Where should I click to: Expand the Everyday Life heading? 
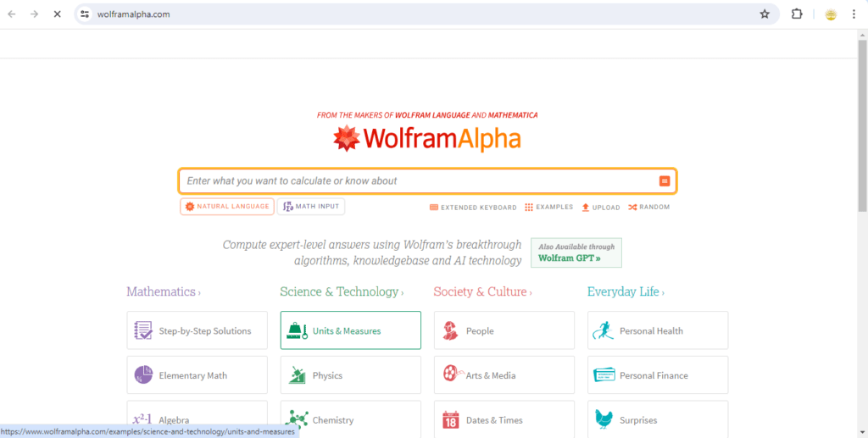pyautogui.click(x=626, y=292)
